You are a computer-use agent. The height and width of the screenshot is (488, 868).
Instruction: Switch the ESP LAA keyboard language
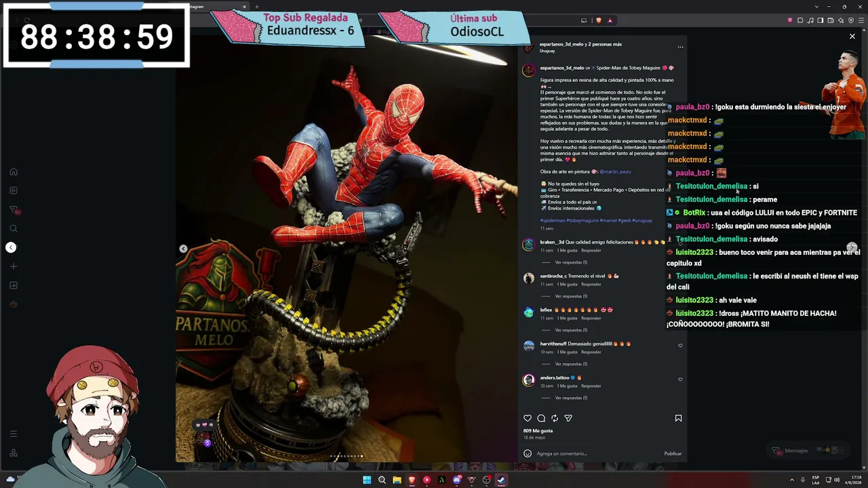(x=816, y=480)
